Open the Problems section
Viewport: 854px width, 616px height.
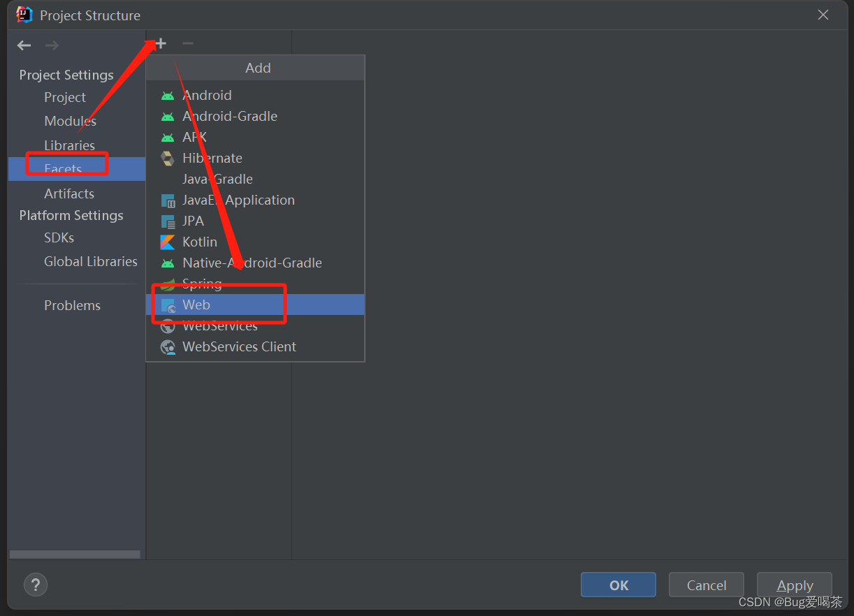pyautogui.click(x=77, y=305)
